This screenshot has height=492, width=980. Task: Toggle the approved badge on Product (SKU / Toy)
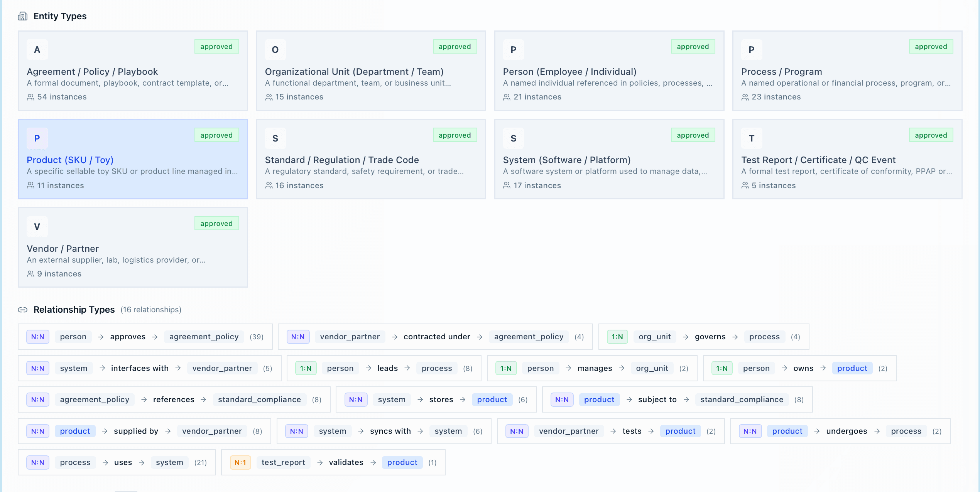click(216, 135)
